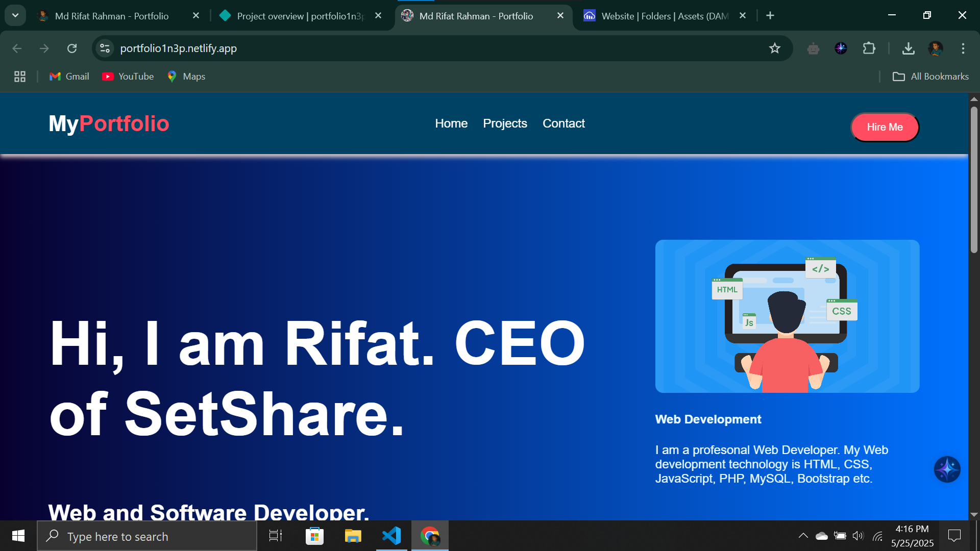The image size is (980, 551).
Task: Open Wi-Fi network tray icon
Action: [878, 536]
